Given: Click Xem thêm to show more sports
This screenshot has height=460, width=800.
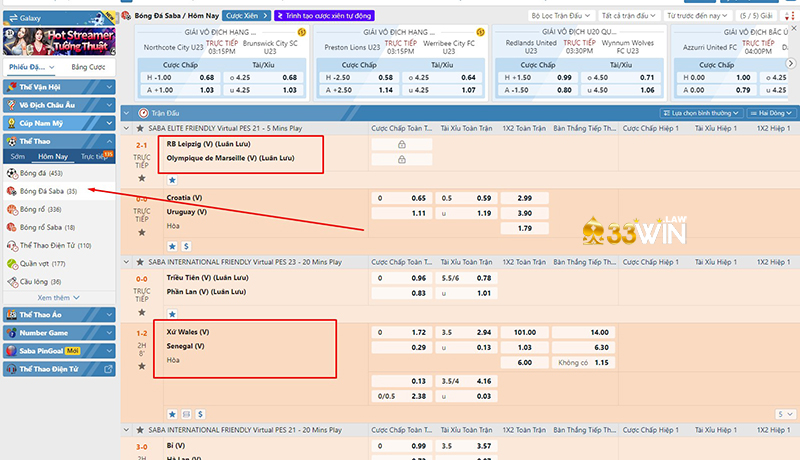Looking at the screenshot, I should coord(58,297).
